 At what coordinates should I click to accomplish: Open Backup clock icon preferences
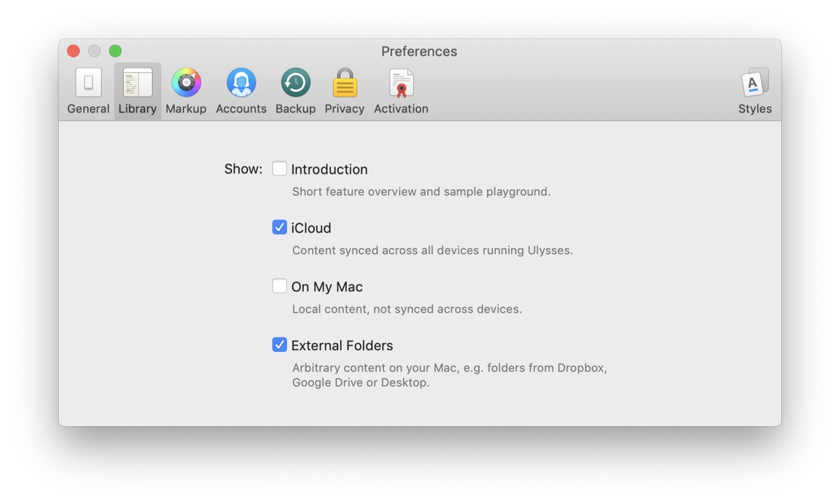click(x=295, y=91)
